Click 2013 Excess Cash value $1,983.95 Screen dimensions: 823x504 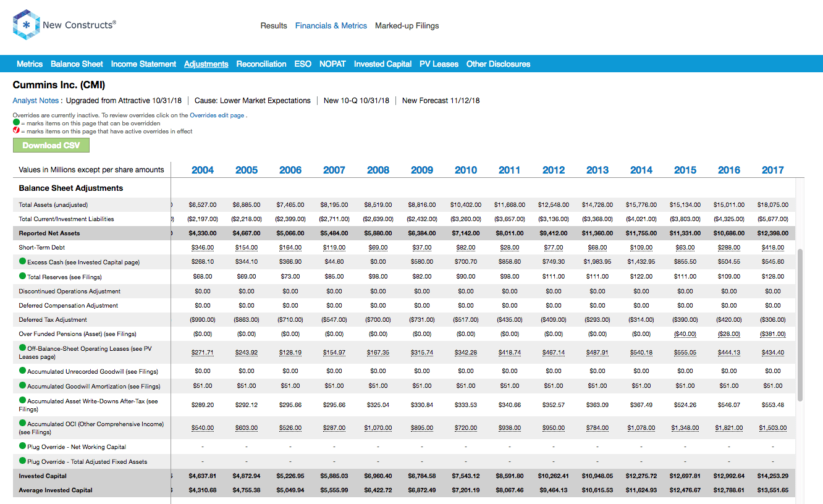597,262
